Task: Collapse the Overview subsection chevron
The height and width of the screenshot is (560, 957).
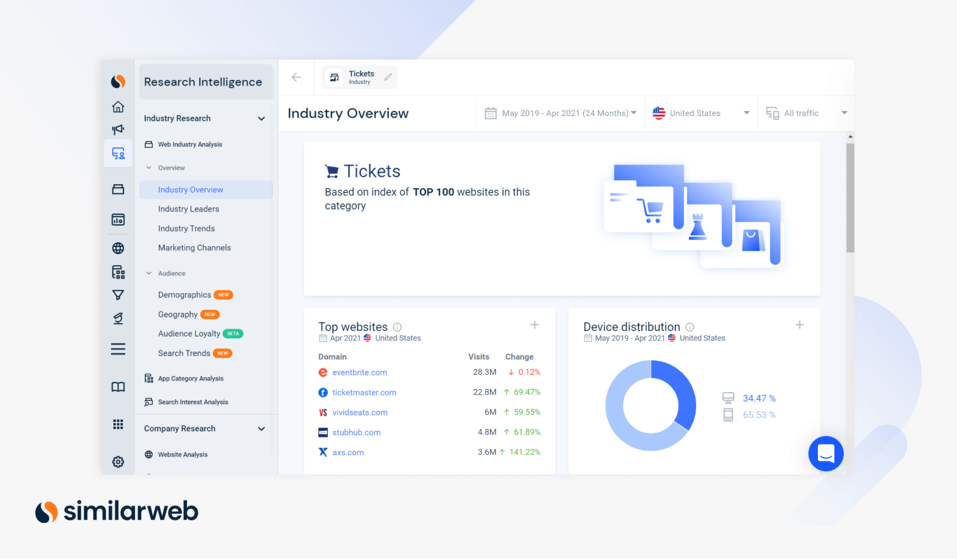Action: [149, 168]
